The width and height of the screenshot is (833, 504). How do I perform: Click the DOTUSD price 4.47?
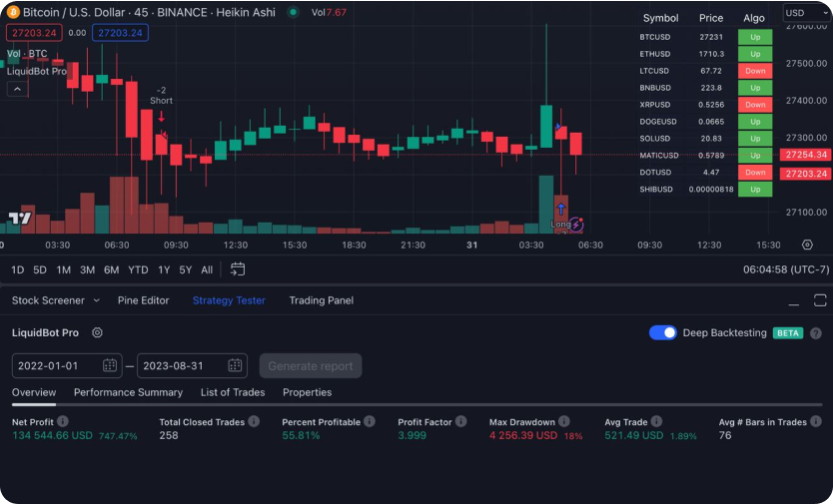[x=711, y=172]
